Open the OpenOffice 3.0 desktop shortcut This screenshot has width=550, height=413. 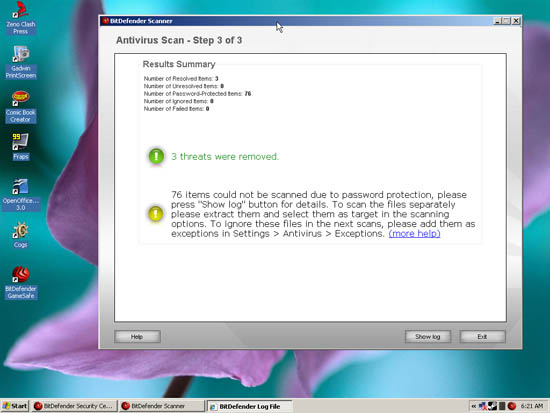tap(20, 195)
